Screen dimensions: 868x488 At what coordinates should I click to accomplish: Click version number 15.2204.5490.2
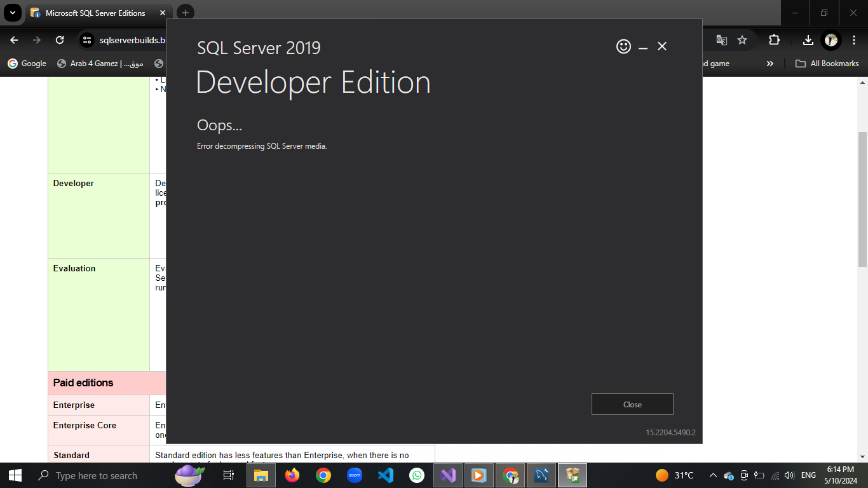(x=671, y=433)
